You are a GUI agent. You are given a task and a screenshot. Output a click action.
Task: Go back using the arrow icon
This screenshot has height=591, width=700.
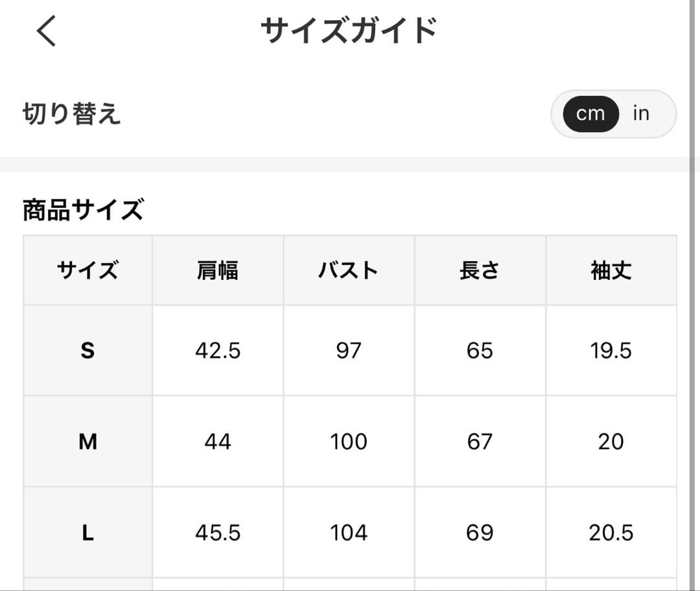point(47,31)
